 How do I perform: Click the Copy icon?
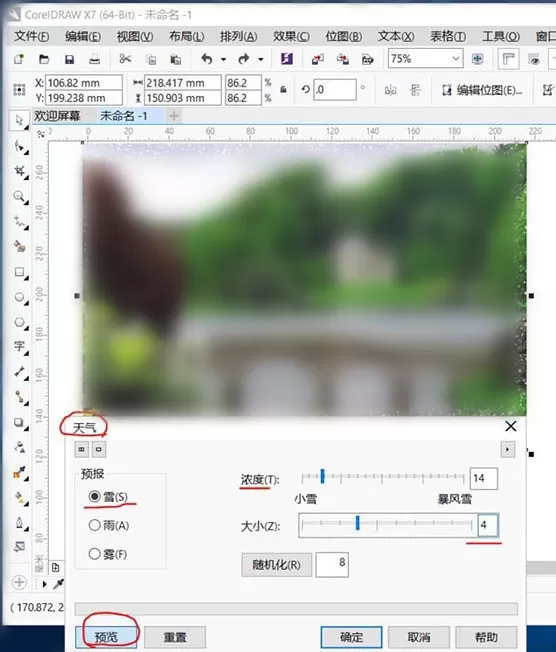pyautogui.click(x=151, y=59)
